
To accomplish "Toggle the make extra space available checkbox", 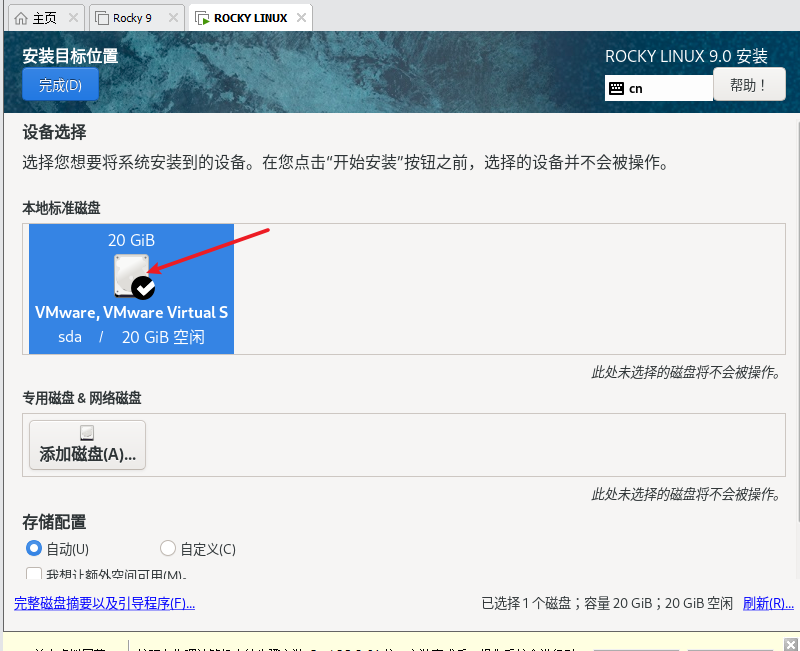I will click(x=34, y=573).
